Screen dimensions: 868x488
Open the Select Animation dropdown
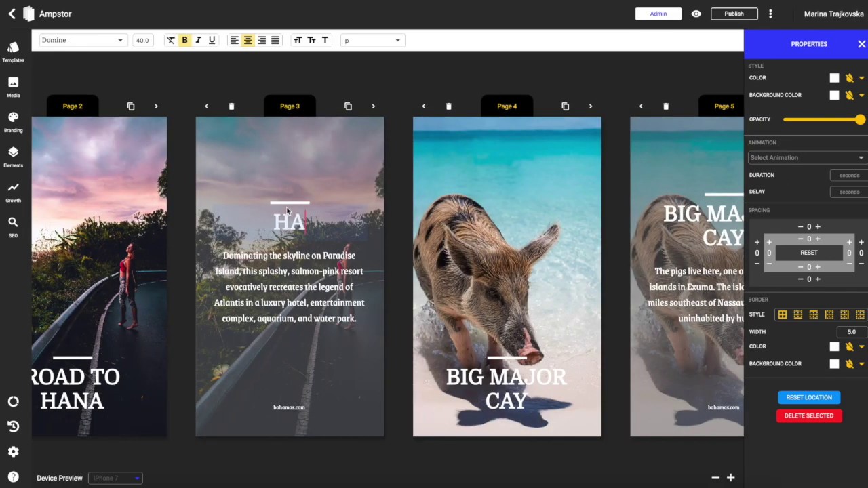(807, 158)
